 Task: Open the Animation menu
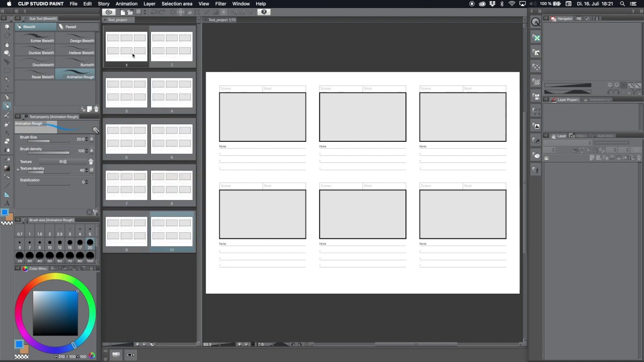point(126,4)
